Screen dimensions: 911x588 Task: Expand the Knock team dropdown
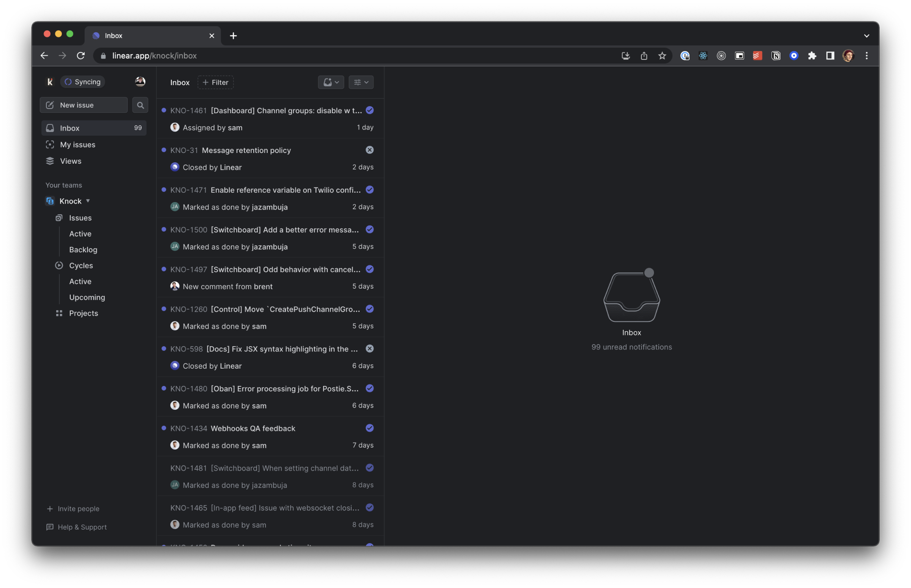[x=88, y=201]
